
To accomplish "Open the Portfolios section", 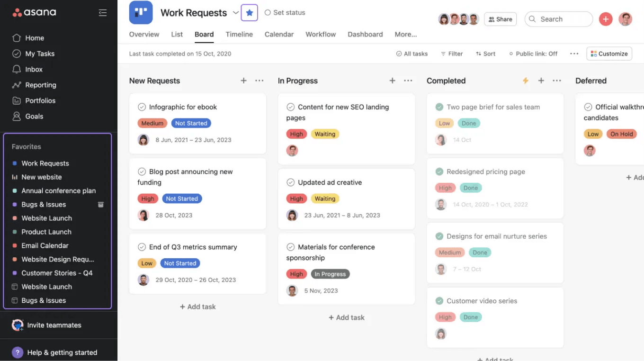I will coord(39,100).
